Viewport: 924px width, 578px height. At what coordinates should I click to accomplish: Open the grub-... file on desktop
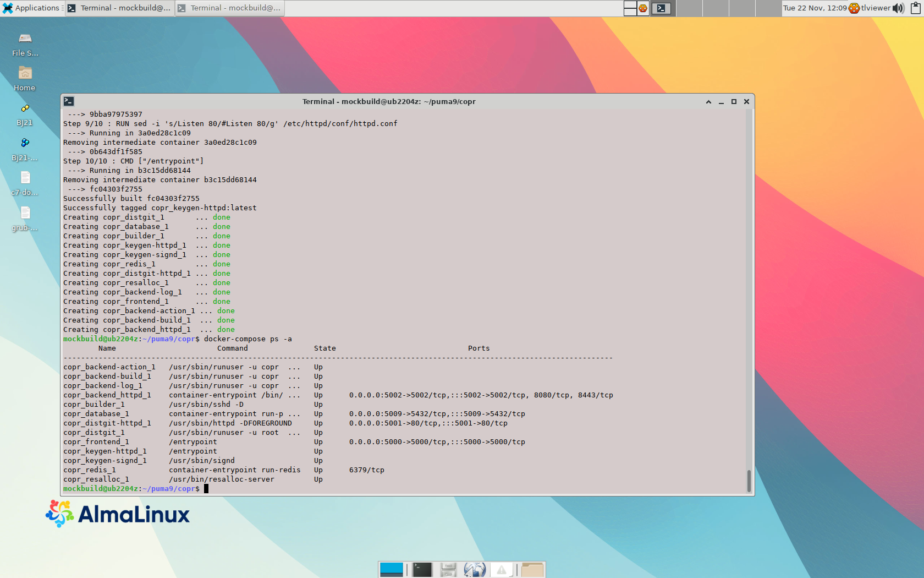click(x=25, y=213)
